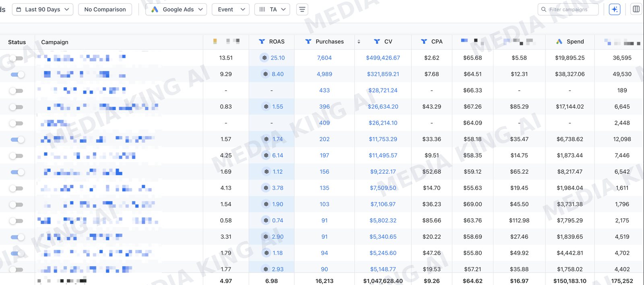Enable status toggle for the 409 purchases row

pos(16,123)
